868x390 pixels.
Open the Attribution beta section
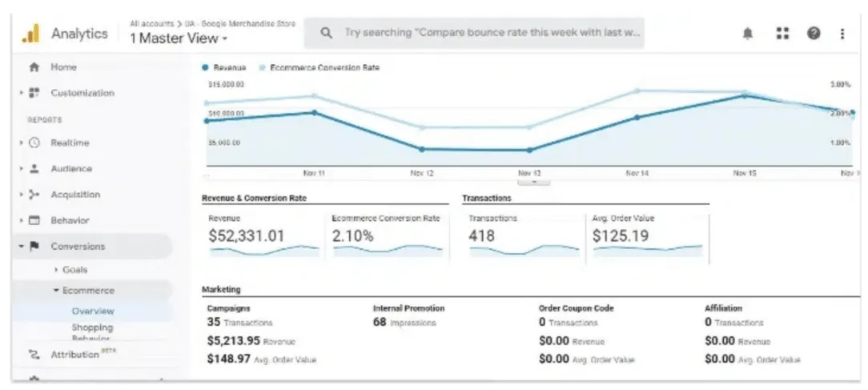coord(83,355)
